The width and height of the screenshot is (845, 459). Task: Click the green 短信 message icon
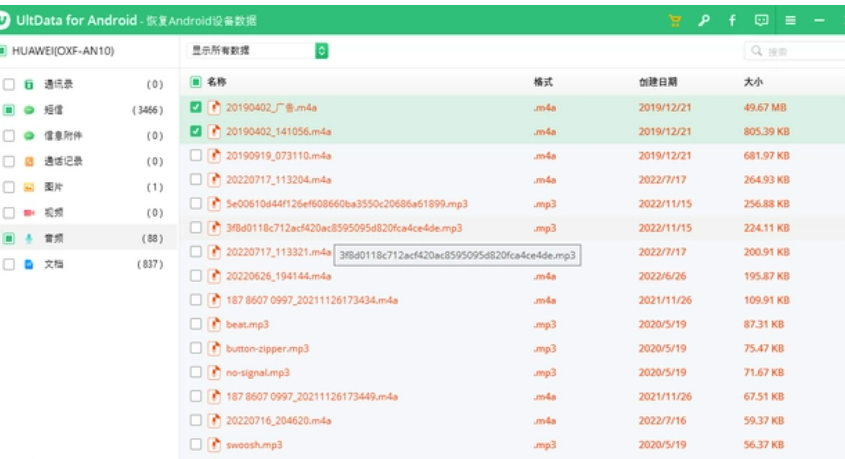click(29, 110)
